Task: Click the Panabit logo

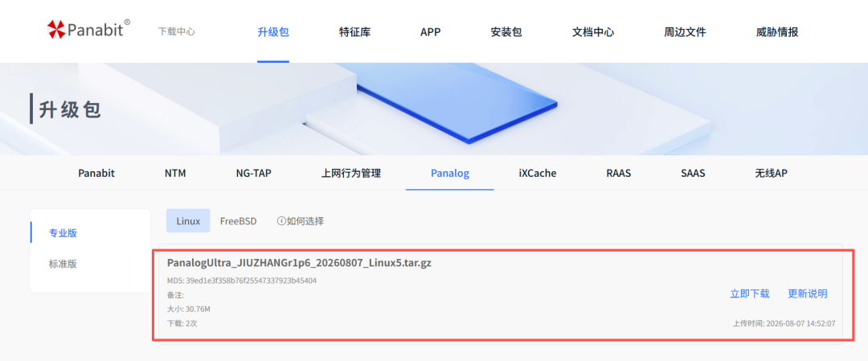Action: [x=88, y=30]
